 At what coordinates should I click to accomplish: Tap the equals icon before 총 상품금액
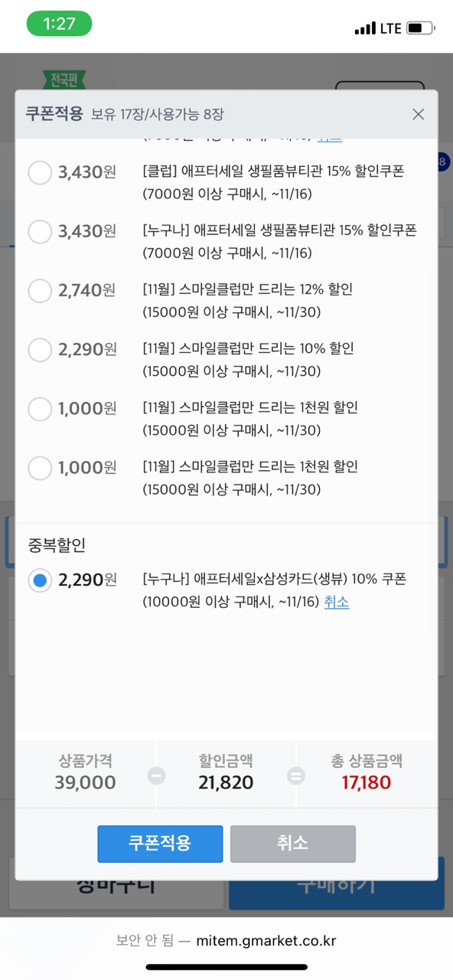295,776
